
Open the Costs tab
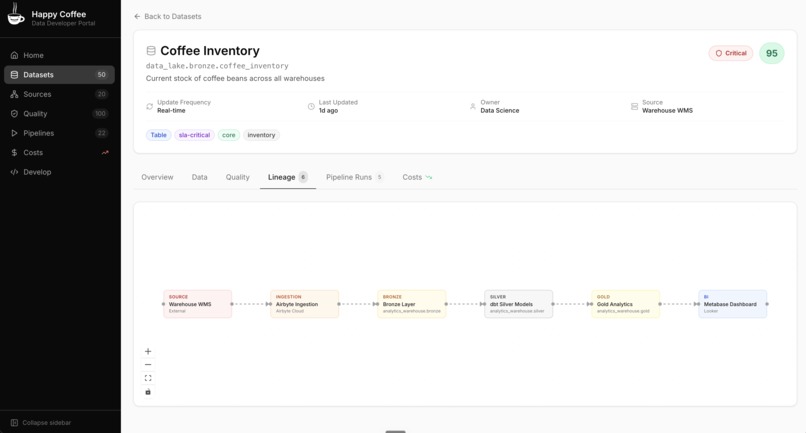(x=417, y=177)
